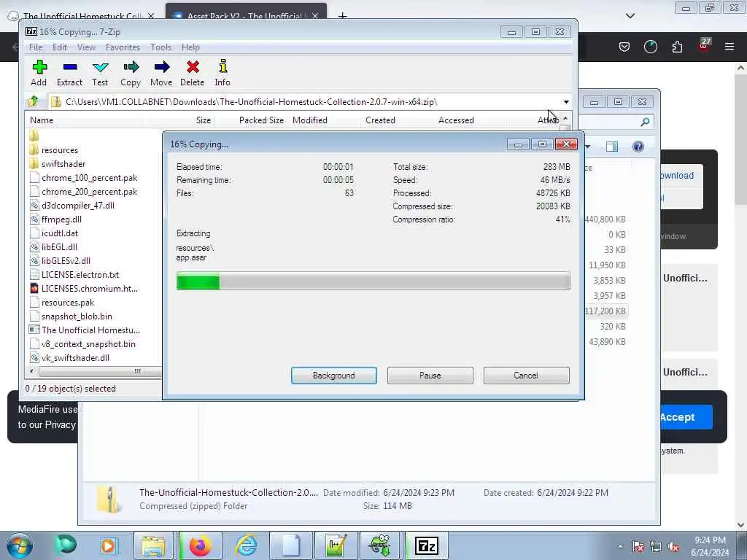
Task: Click the Info toolbar icon
Action: coord(222,66)
